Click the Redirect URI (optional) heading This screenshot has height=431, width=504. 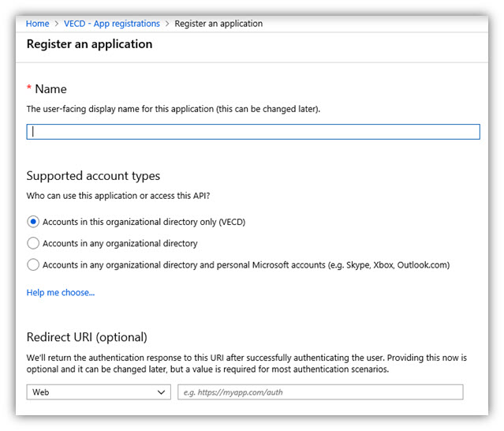pyautogui.click(x=87, y=337)
